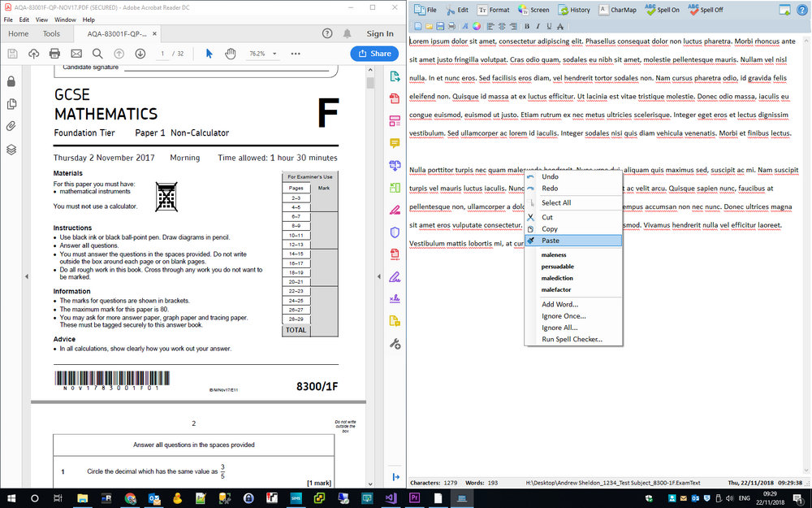Image resolution: width=812 pixels, height=508 pixels.
Task: Go to next page with down arrow
Action: tap(140, 54)
